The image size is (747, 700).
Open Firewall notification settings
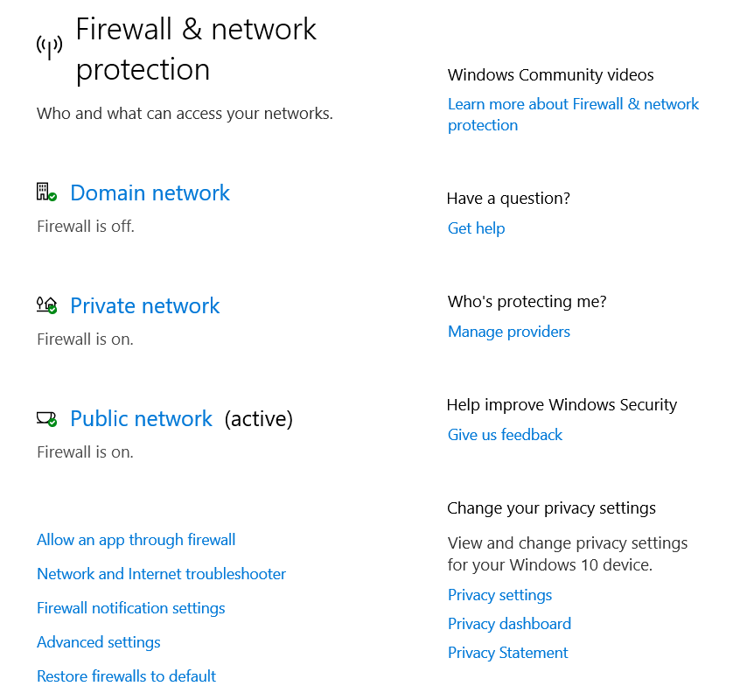[131, 608]
